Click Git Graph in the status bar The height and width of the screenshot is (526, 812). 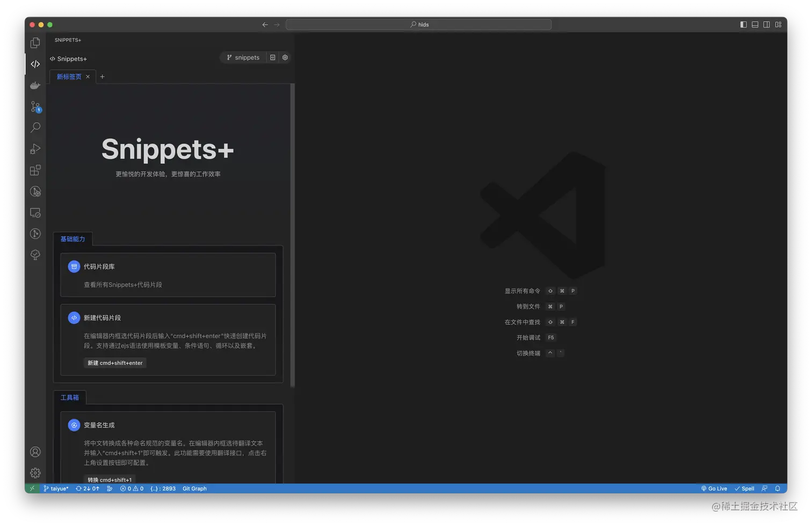[x=194, y=488]
